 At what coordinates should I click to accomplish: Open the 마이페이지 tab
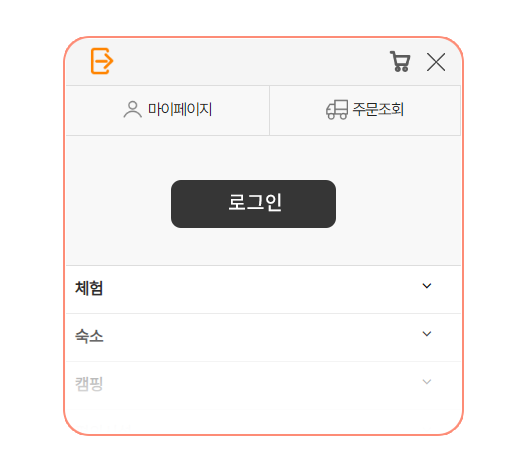[168, 110]
